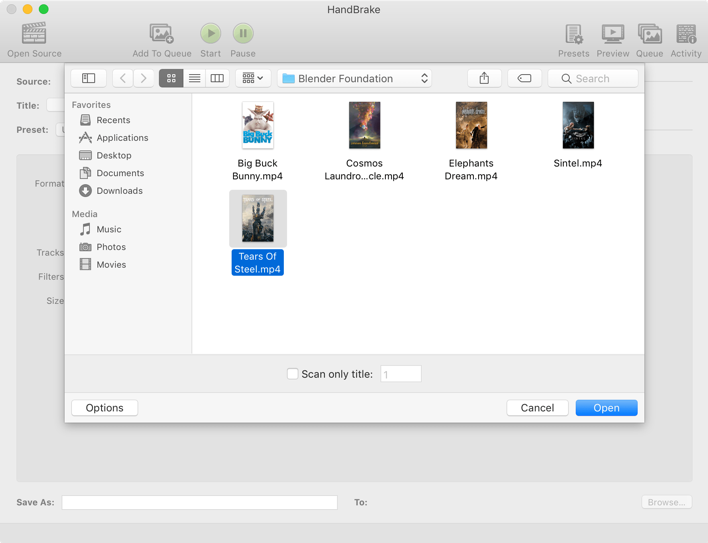Screen dimensions: 708x543
Task: Click the Open button
Action: [x=606, y=408]
